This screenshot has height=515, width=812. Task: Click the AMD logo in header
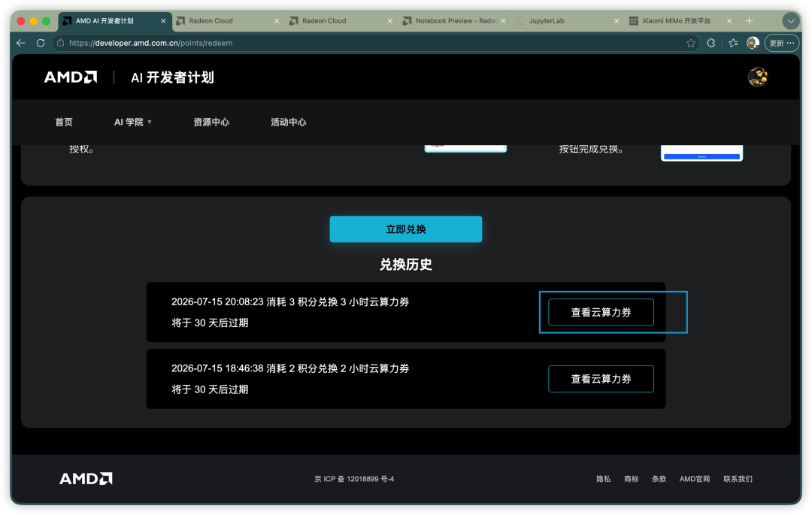71,77
